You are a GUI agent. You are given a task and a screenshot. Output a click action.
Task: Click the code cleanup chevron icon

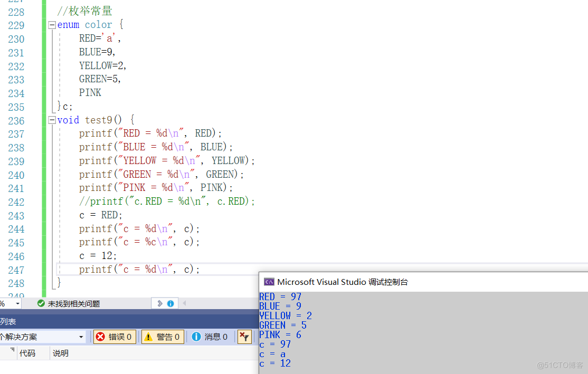pyautogui.click(x=160, y=303)
